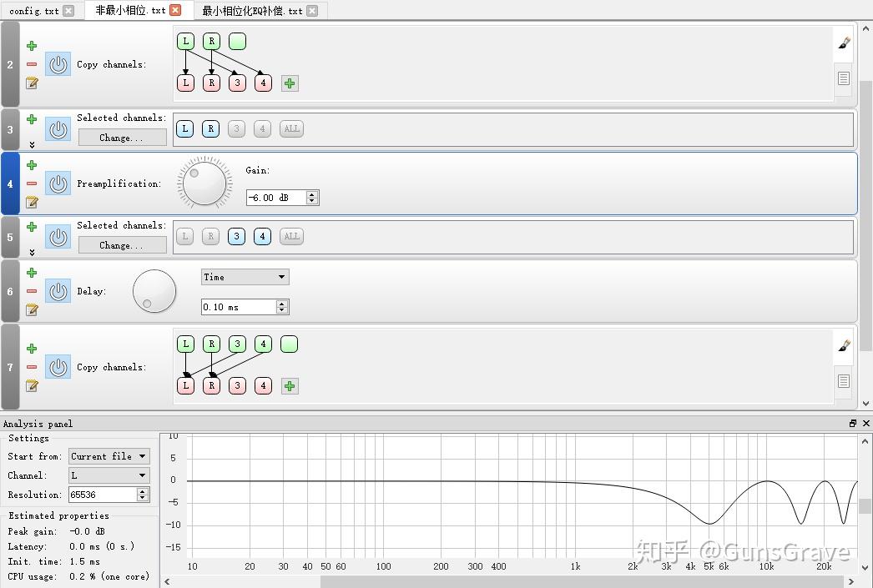
Task: Select output node 3 in row 2
Action: pos(237,83)
